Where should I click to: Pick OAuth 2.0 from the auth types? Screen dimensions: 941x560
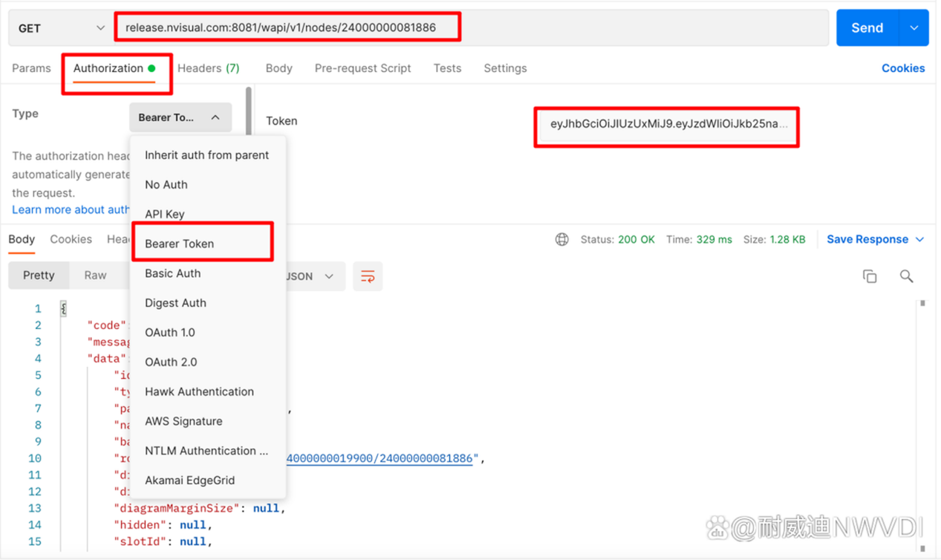click(x=171, y=362)
